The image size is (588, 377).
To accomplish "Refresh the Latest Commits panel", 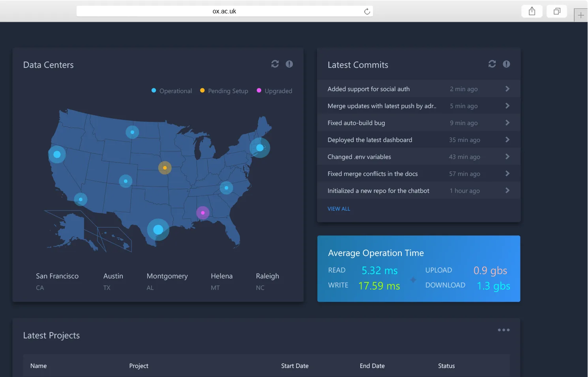I will point(492,64).
